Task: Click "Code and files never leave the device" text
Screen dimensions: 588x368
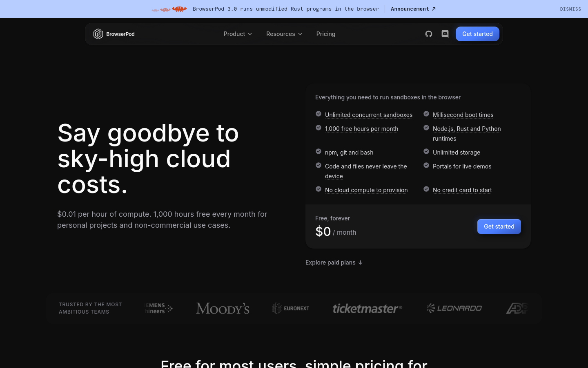Action: 366,171
